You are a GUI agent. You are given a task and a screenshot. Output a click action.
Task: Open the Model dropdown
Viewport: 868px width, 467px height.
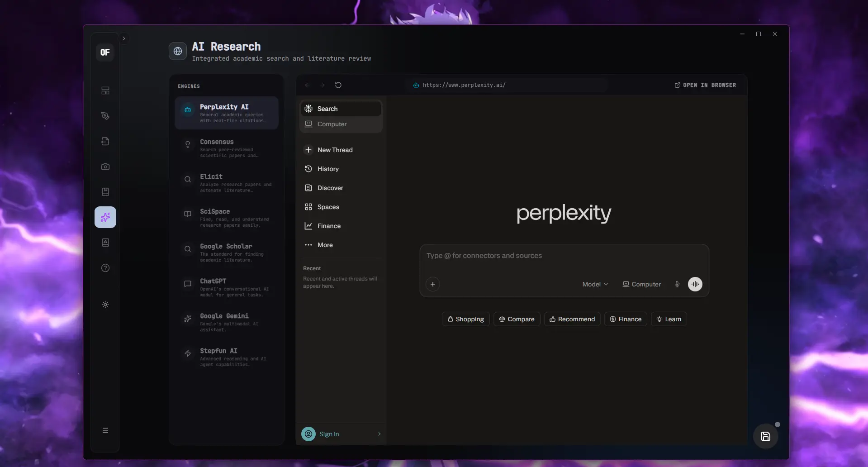click(x=595, y=284)
